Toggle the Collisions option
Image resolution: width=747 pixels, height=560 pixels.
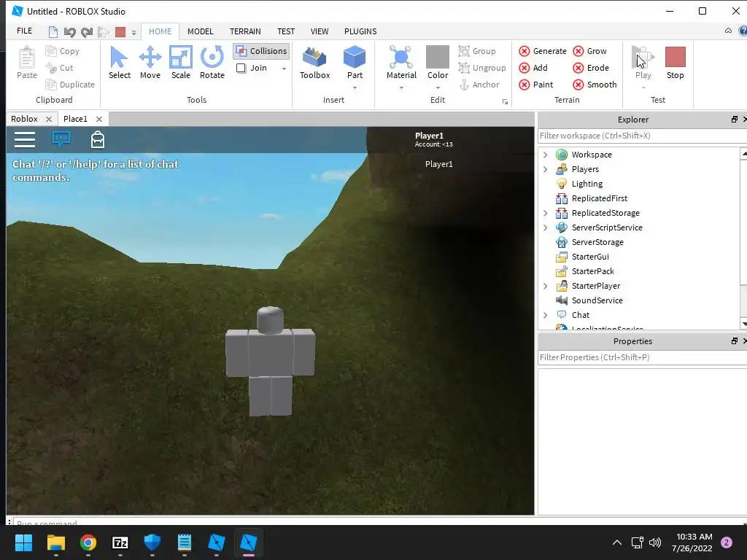(x=261, y=51)
